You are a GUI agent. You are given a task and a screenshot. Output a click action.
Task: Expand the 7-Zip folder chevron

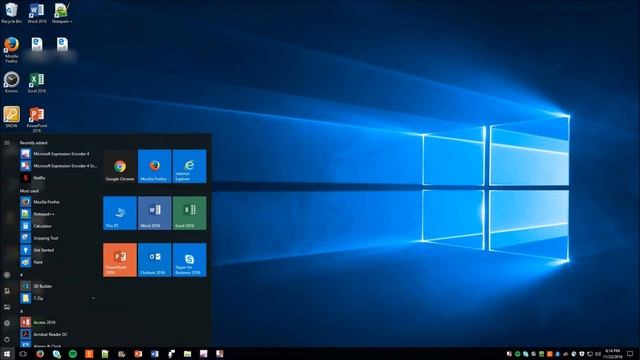click(93, 298)
